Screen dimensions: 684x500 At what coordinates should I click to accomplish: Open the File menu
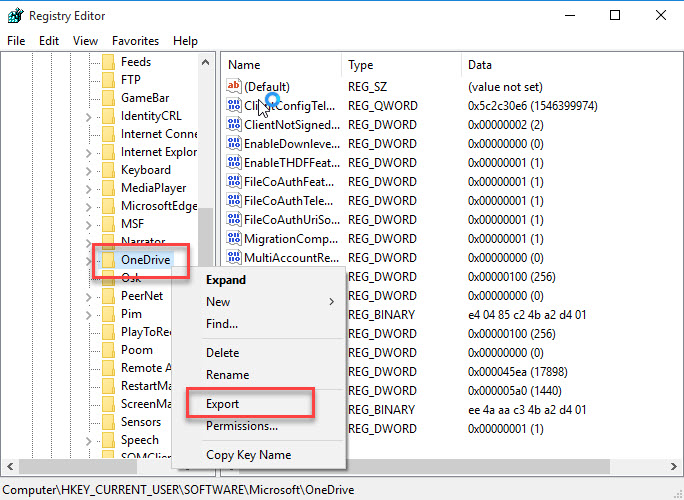coord(16,41)
